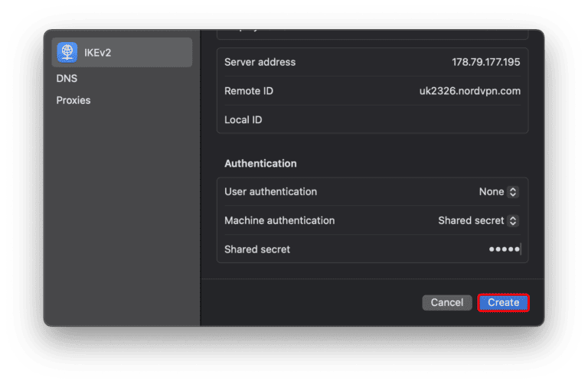Click the Machine authentication label text

coord(279,220)
